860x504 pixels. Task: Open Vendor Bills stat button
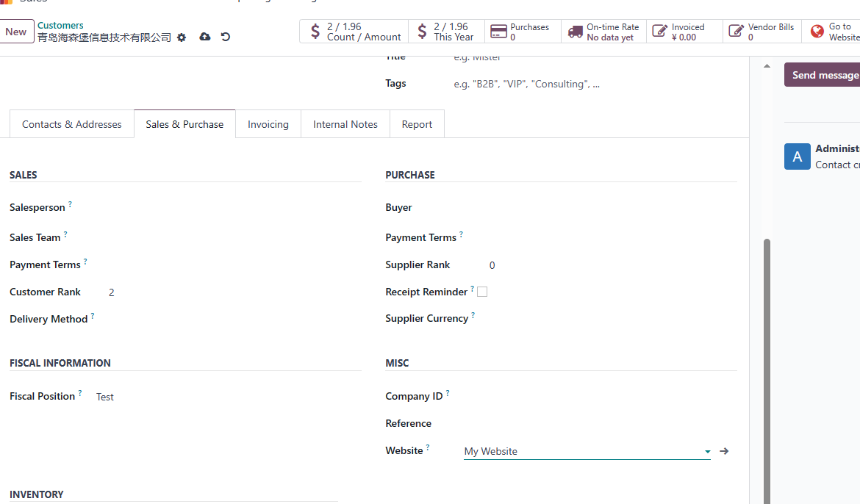point(762,32)
